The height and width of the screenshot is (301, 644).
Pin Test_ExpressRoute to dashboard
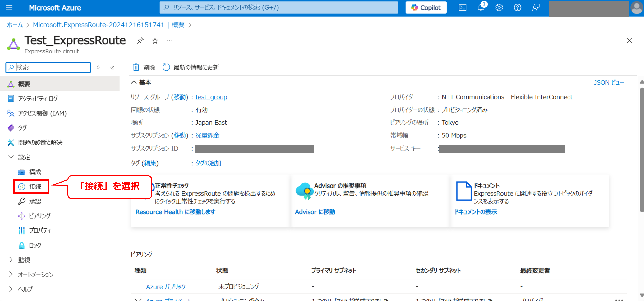click(x=140, y=40)
